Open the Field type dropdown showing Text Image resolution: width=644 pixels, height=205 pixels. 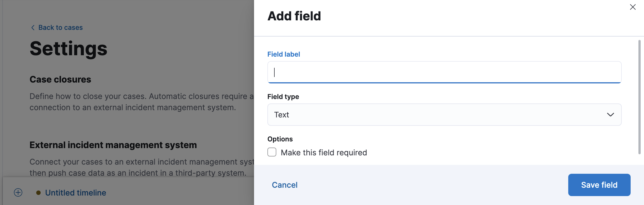pyautogui.click(x=444, y=115)
